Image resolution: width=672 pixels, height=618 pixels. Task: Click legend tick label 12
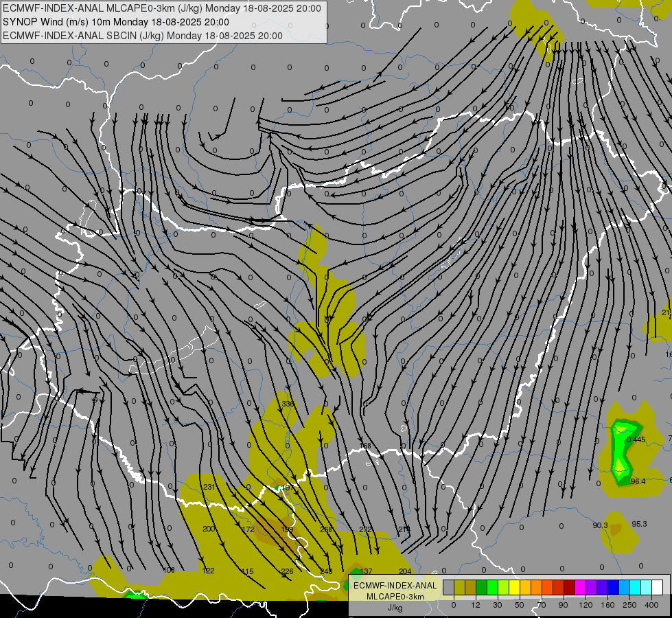coord(476,605)
